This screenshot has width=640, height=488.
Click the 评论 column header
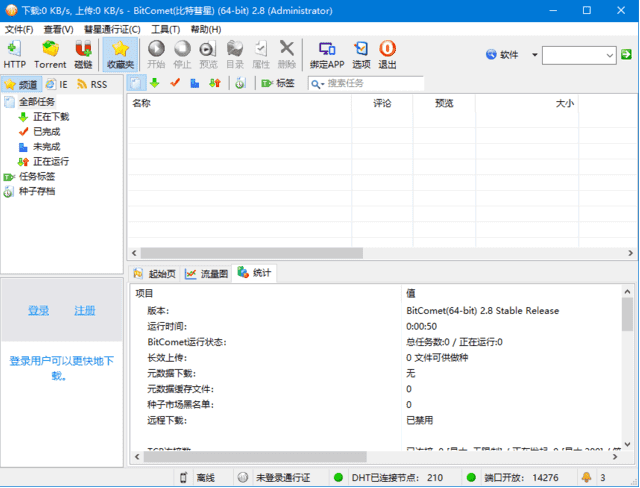[x=382, y=103]
